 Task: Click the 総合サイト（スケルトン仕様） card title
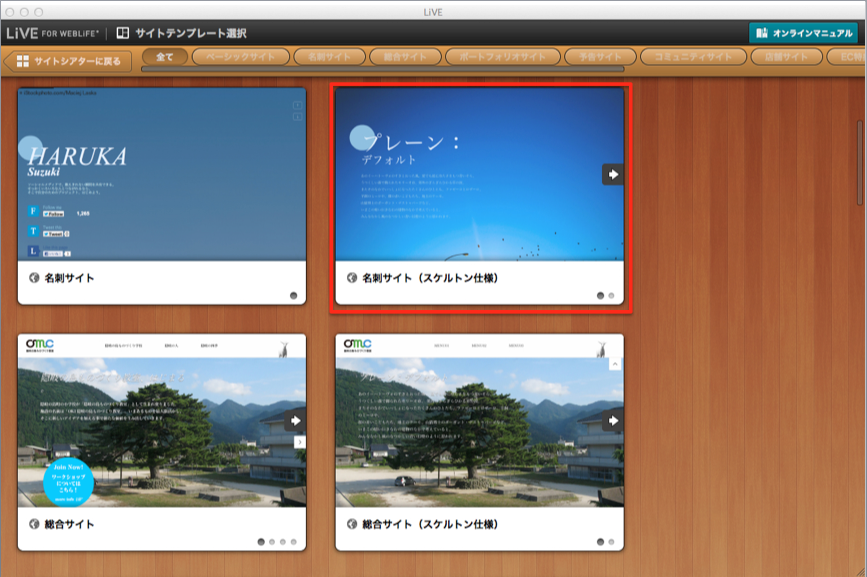430,524
